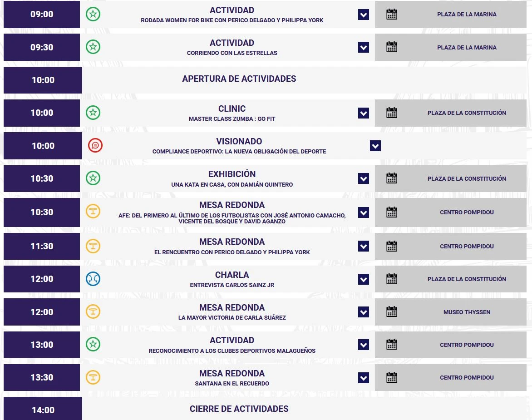Click yellow table icon for AFE Mesa Redonda

(x=93, y=212)
